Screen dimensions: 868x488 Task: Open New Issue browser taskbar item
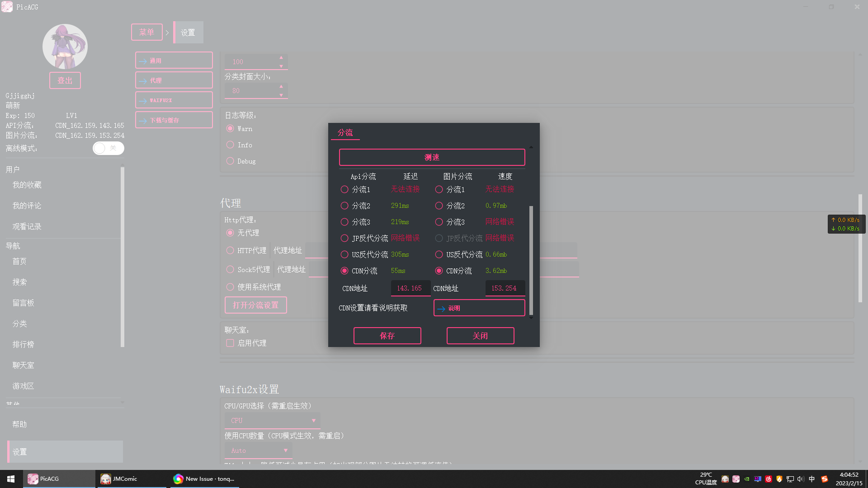point(204,479)
